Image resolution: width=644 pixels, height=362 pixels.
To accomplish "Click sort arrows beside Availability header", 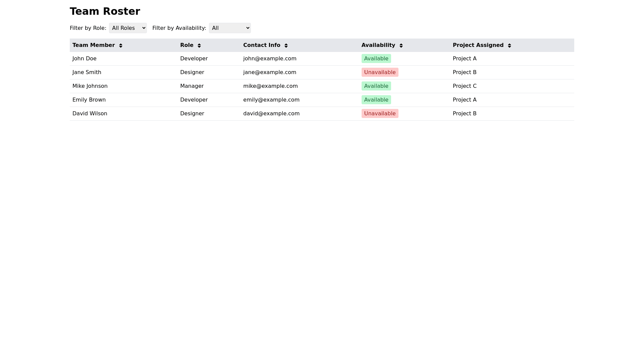I will (x=401, y=46).
